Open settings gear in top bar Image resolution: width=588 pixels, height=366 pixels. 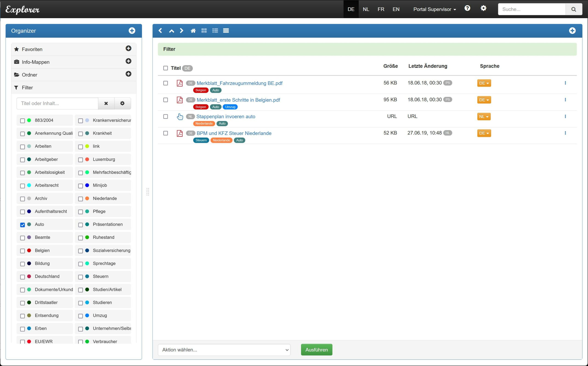pyautogui.click(x=483, y=8)
